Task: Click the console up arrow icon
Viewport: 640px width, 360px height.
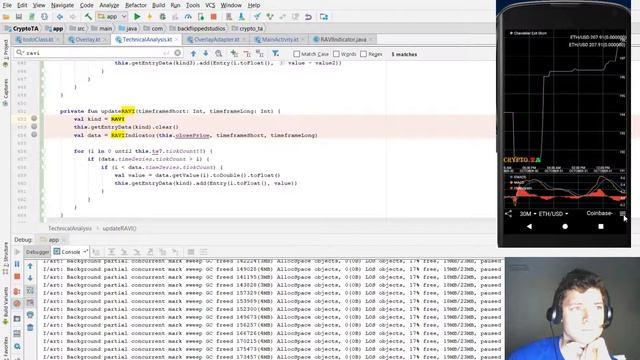Action: point(30,266)
